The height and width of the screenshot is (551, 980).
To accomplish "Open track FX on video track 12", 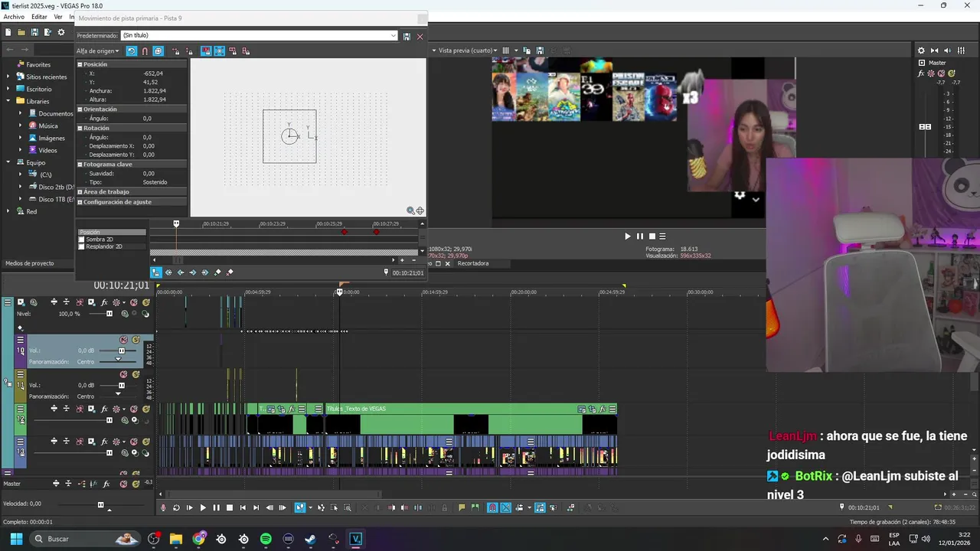I will [x=104, y=409].
